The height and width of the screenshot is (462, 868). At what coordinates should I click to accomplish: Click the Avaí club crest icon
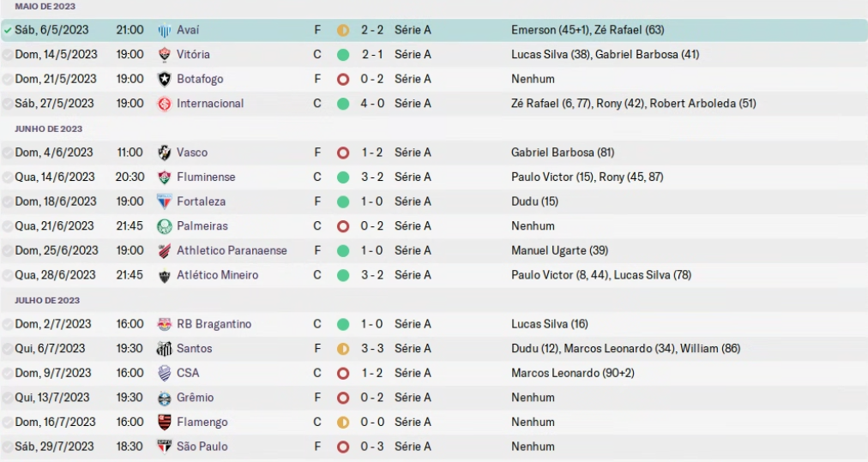click(x=165, y=31)
